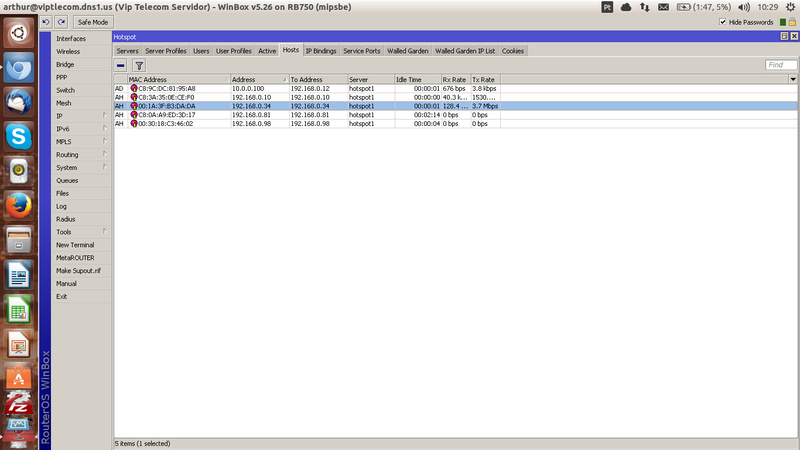The height and width of the screenshot is (450, 800).
Task: Open the Files manager dock icon
Action: coord(19,240)
